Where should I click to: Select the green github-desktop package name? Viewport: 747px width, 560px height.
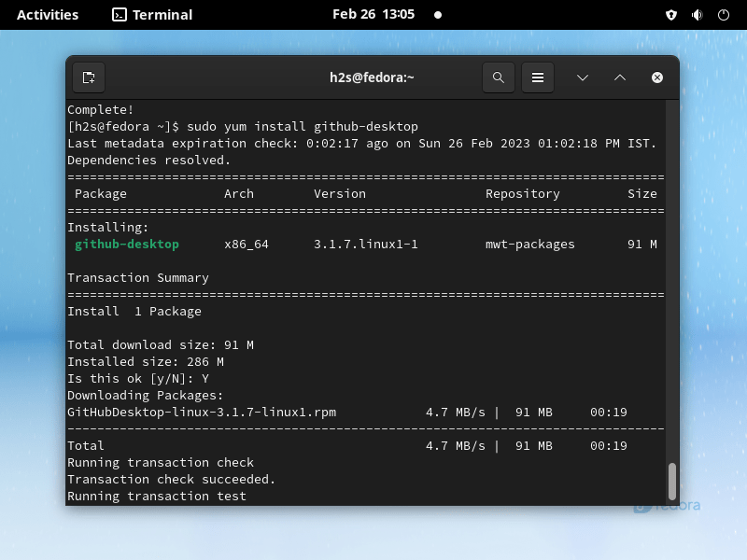[x=126, y=244]
